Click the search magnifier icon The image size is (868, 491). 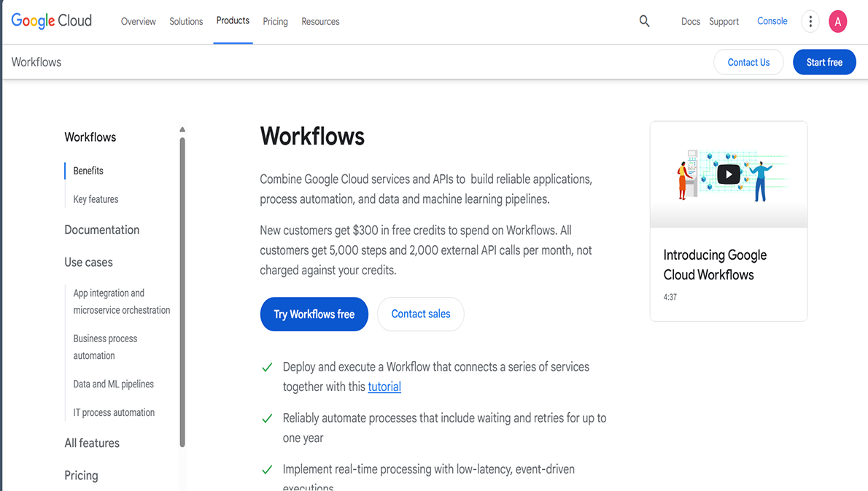pyautogui.click(x=644, y=21)
